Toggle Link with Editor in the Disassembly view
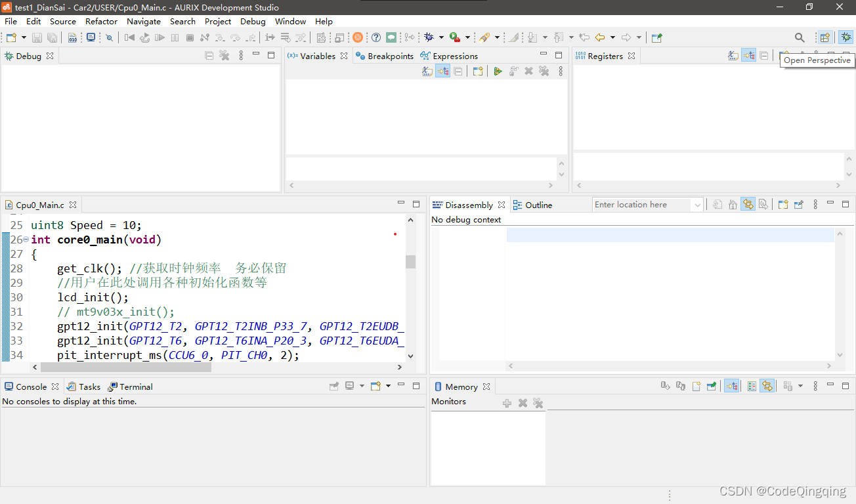This screenshot has height=504, width=856. [x=748, y=204]
